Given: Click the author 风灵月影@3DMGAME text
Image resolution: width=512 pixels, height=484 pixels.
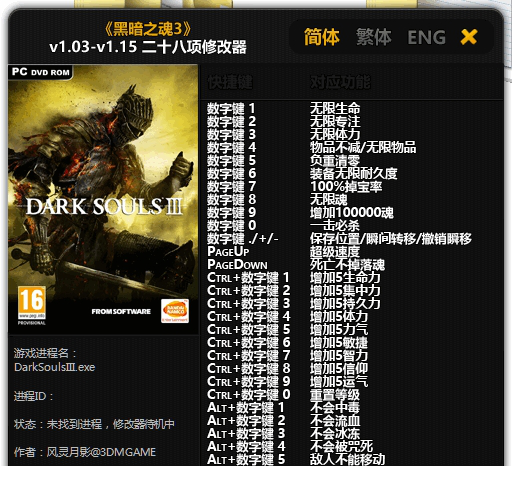Looking at the screenshot, I should pyautogui.click(x=101, y=452).
